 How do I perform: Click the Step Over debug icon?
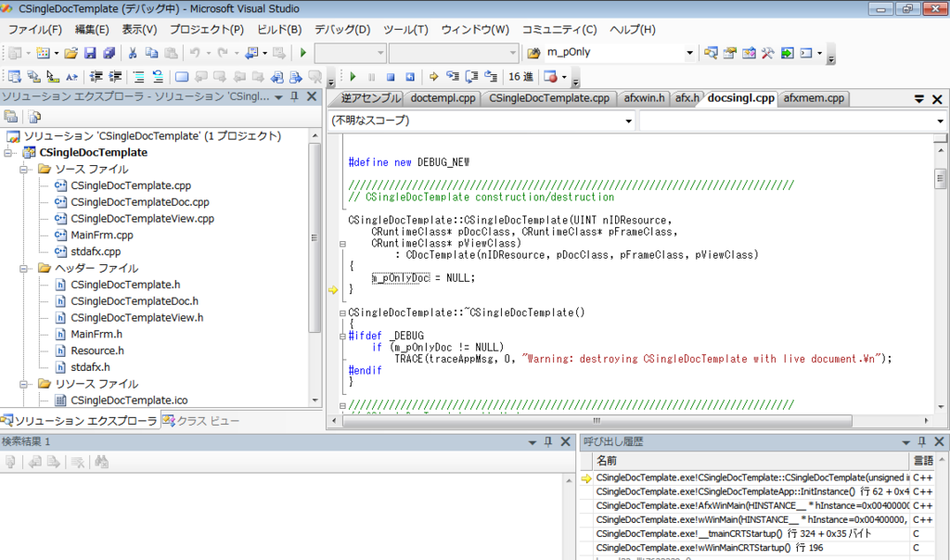[x=472, y=77]
